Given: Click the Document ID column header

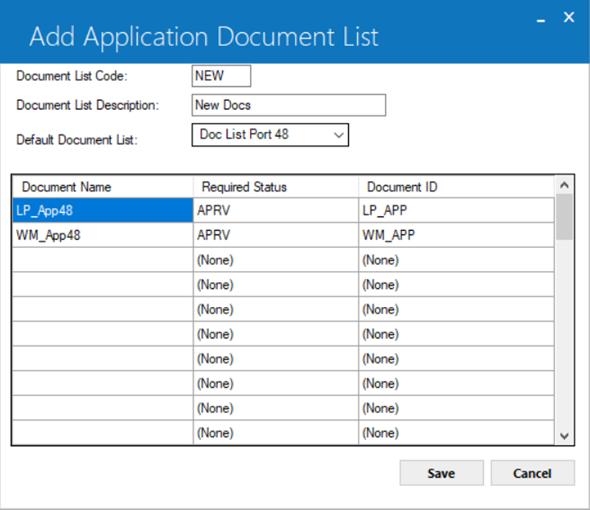Looking at the screenshot, I should tap(456, 187).
